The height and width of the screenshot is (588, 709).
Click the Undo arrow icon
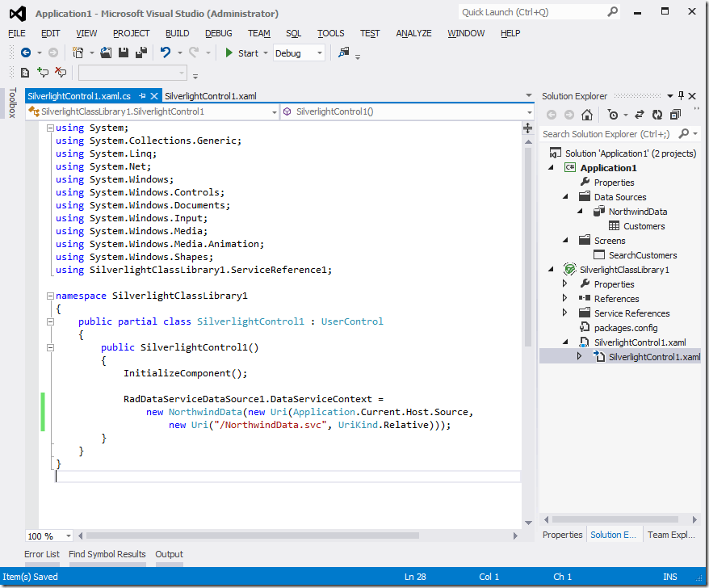166,52
